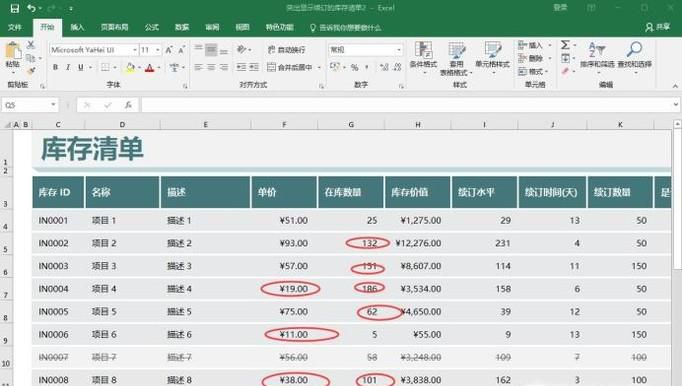This screenshot has width=682, height=386.
Task: Toggle Italic formatting
Action: click(68, 67)
